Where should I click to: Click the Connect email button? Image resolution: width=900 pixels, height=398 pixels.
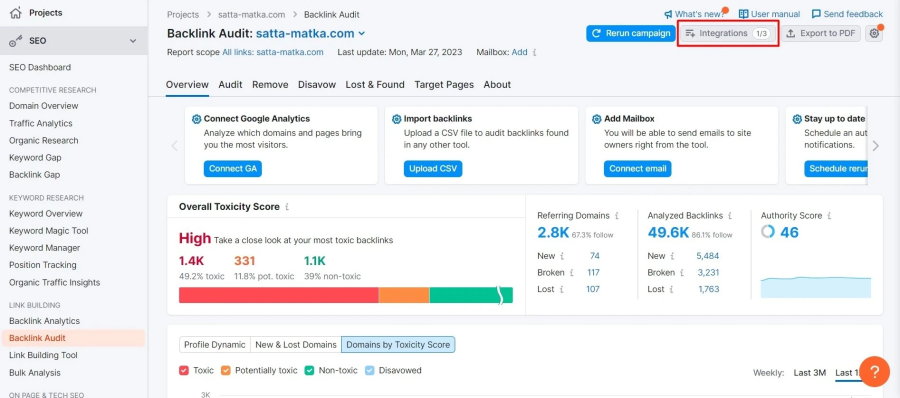638,169
